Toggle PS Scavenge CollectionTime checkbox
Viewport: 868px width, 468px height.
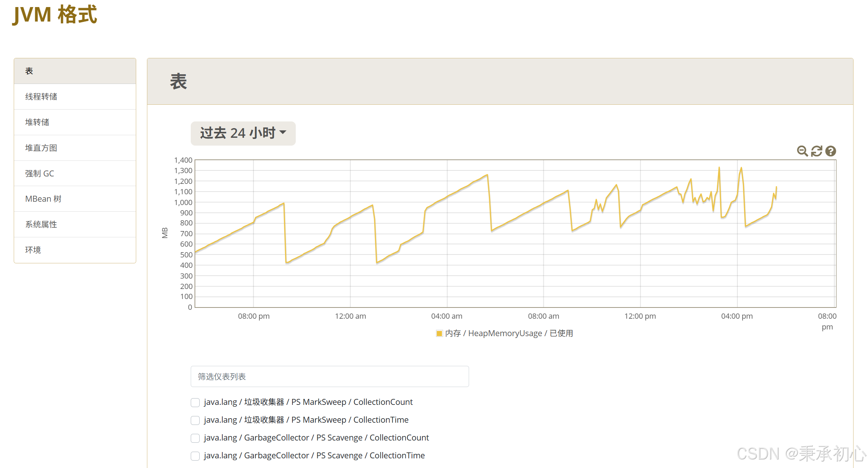click(x=195, y=456)
